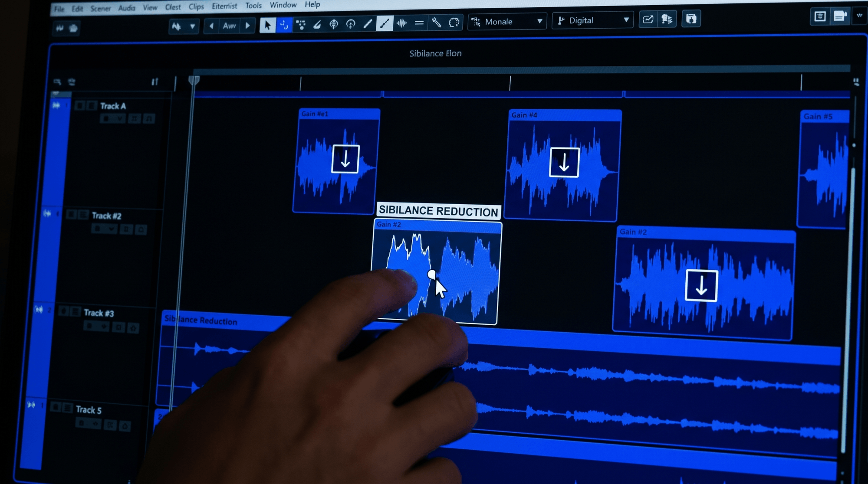Activate the waveform tool icon
The width and height of the screenshot is (868, 484).
pyautogui.click(x=402, y=23)
